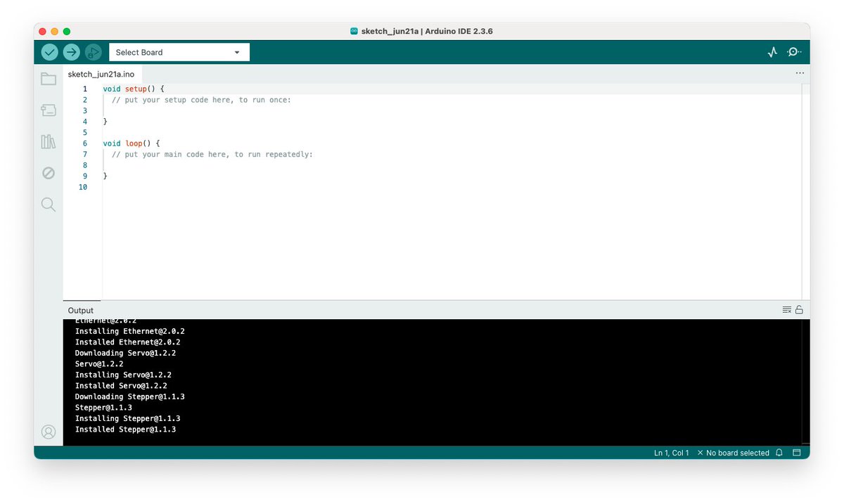Click the Upload arrow button
Viewport: 844px width, 504px height.
tap(71, 52)
